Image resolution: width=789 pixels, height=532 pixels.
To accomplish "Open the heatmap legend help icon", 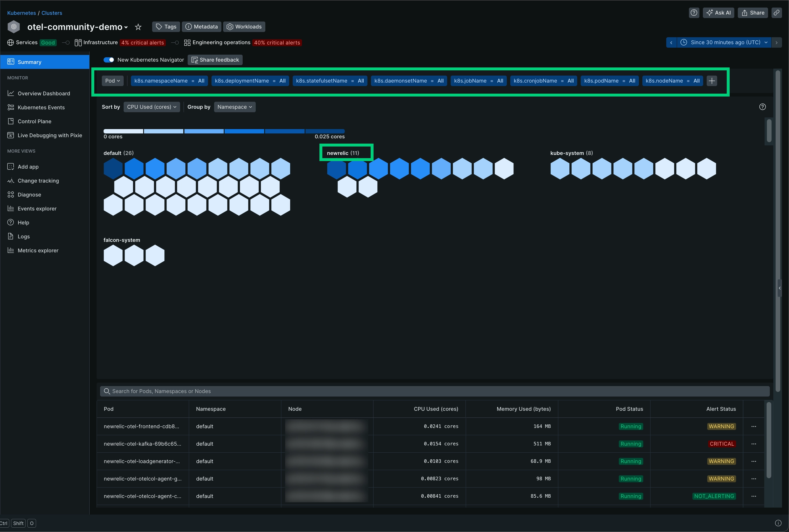I will (x=762, y=107).
